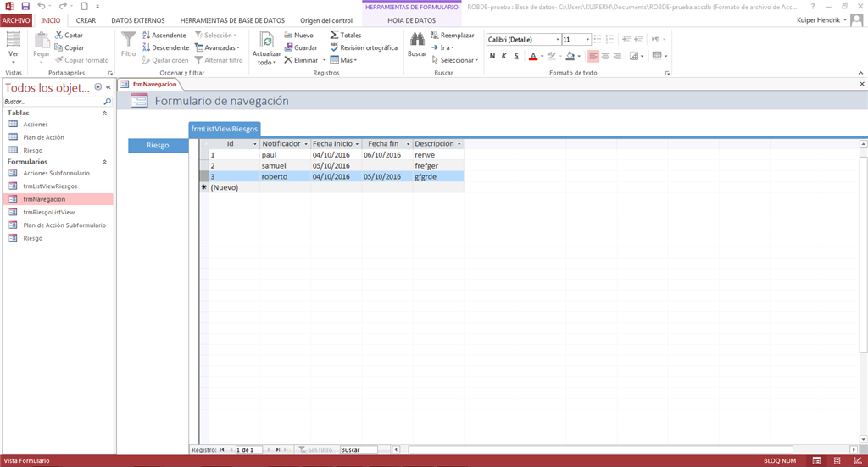
Task: Click the Cortar scissors command
Action: 70,35
